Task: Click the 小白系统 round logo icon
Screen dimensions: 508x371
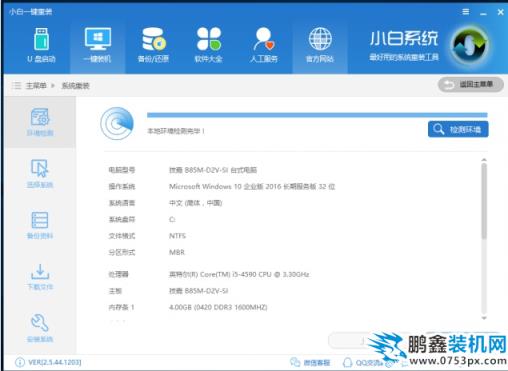Action: pyautogui.click(x=469, y=45)
